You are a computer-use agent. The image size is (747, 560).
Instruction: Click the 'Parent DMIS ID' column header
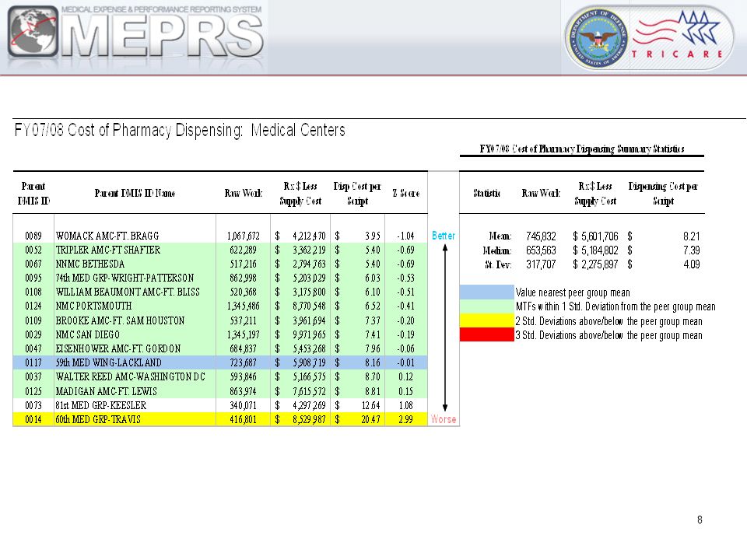33,194
